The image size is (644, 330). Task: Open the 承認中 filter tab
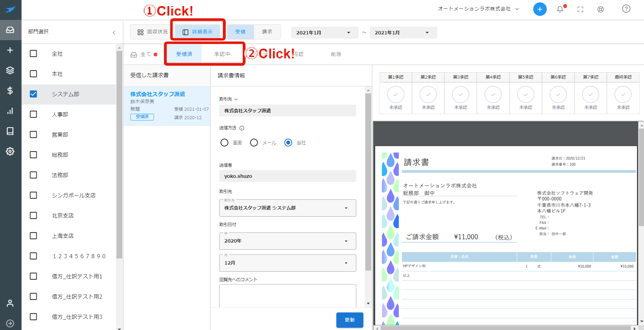(x=222, y=54)
